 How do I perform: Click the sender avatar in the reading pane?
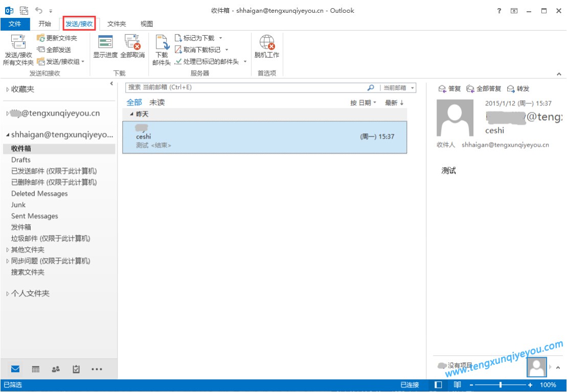point(455,118)
